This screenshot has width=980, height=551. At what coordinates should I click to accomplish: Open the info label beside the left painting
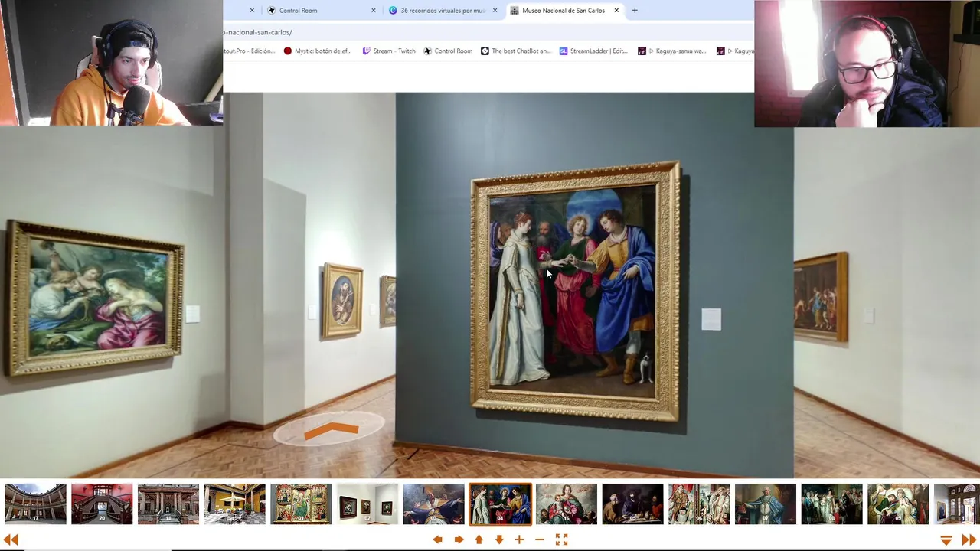pos(192,313)
